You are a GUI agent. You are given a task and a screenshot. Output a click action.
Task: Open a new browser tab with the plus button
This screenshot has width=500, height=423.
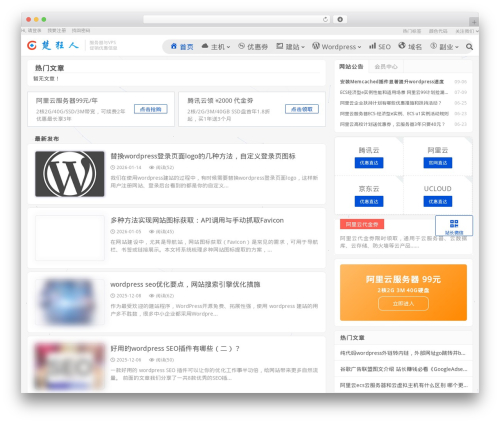(x=474, y=22)
